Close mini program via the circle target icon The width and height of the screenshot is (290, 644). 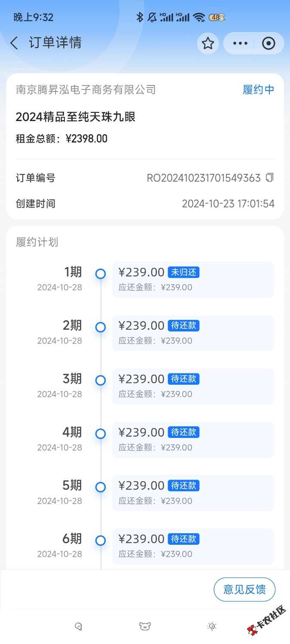[269, 43]
